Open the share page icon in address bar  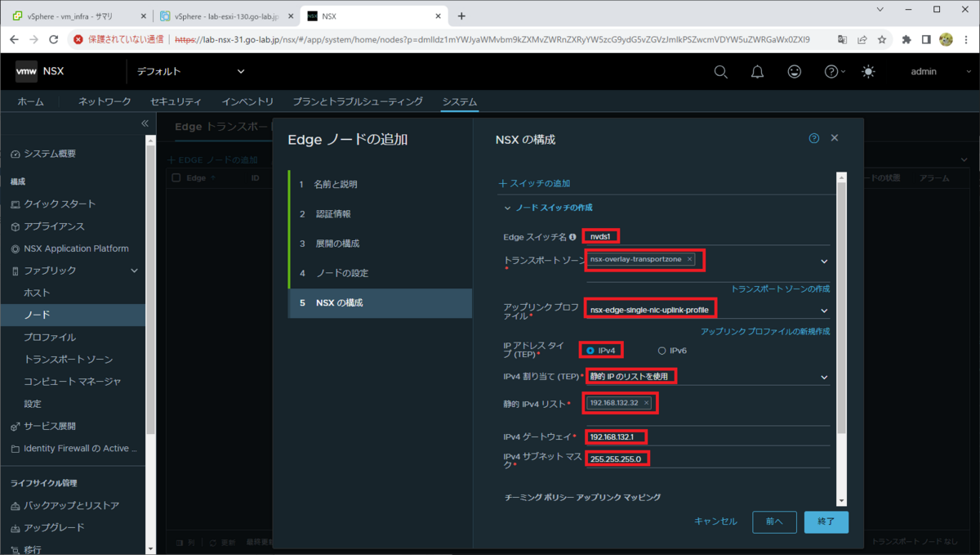[x=862, y=39]
